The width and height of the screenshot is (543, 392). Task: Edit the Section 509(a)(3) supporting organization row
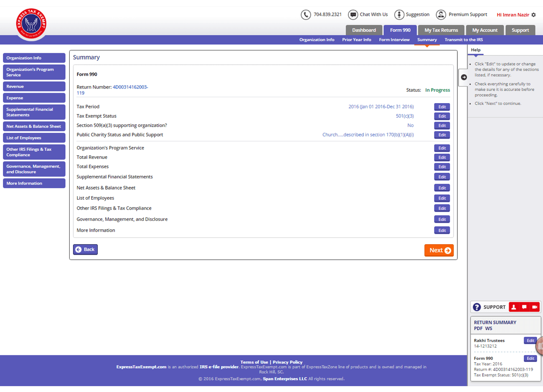442,125
